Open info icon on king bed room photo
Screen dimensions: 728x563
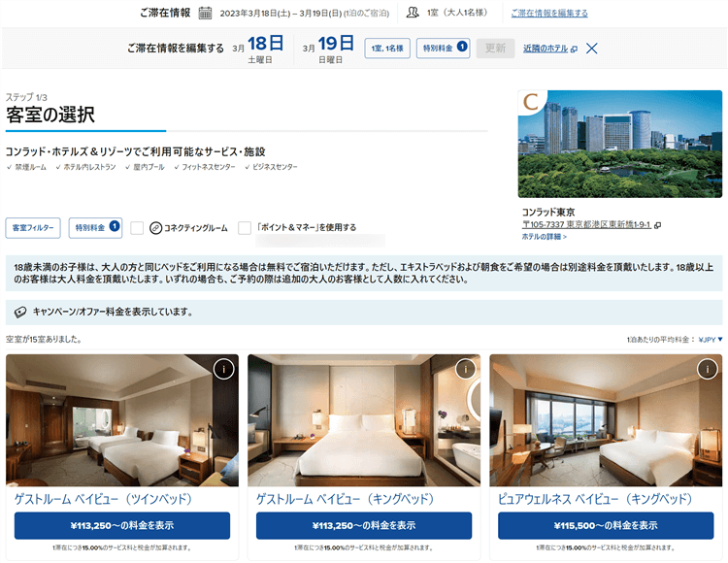coord(466,370)
